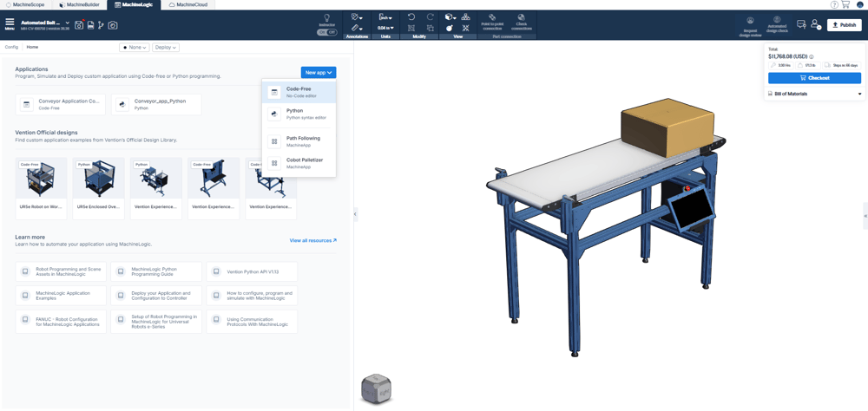Switch to the MachineCloud tab

pyautogui.click(x=187, y=4)
